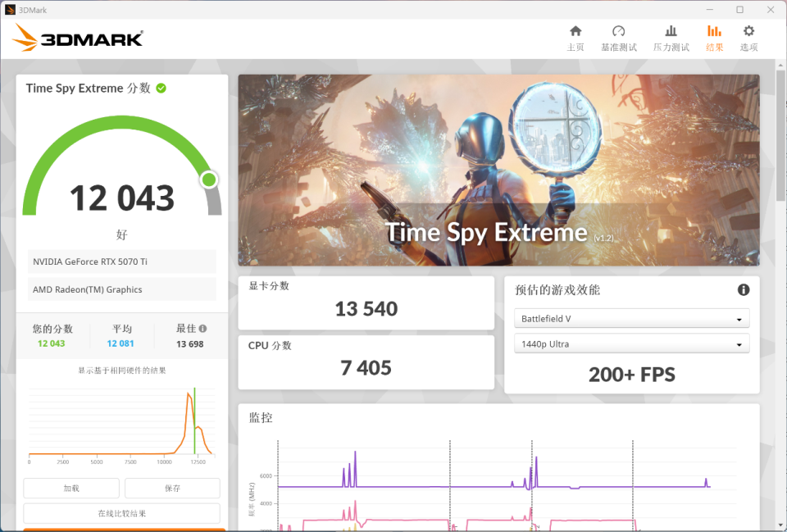This screenshot has height=532, width=787.
Task: Close the 3DMark window
Action: coord(771,10)
